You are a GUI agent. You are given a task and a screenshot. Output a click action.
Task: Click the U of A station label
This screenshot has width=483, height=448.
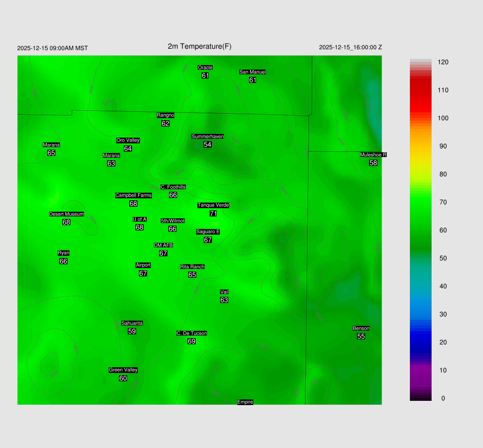pos(140,219)
